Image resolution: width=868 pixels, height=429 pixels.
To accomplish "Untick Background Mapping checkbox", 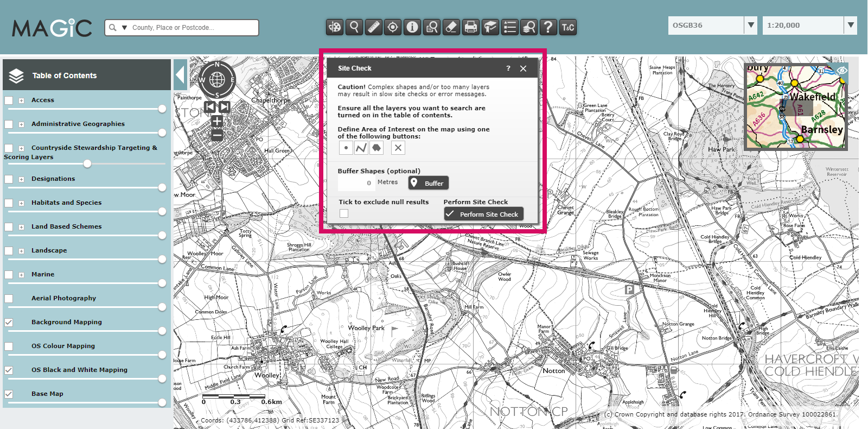I will pos(9,323).
